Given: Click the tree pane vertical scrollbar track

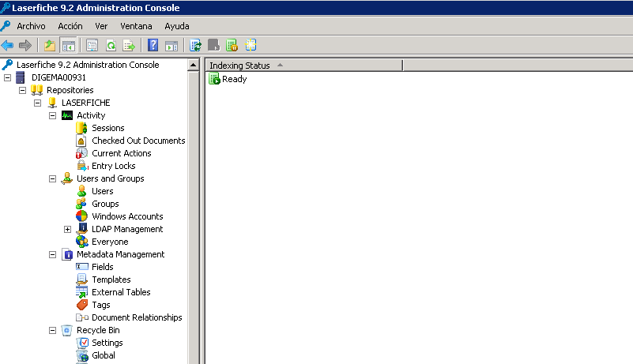Looking at the screenshot, I should 194,218.
